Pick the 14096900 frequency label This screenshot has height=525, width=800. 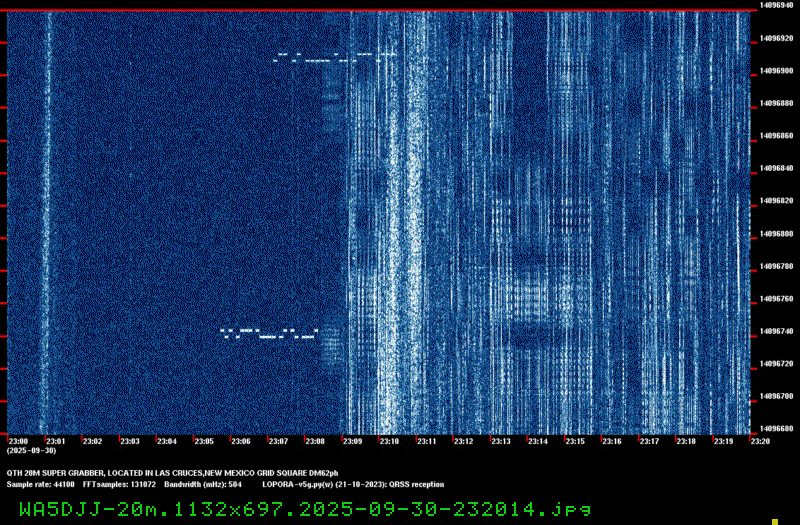[x=776, y=70]
